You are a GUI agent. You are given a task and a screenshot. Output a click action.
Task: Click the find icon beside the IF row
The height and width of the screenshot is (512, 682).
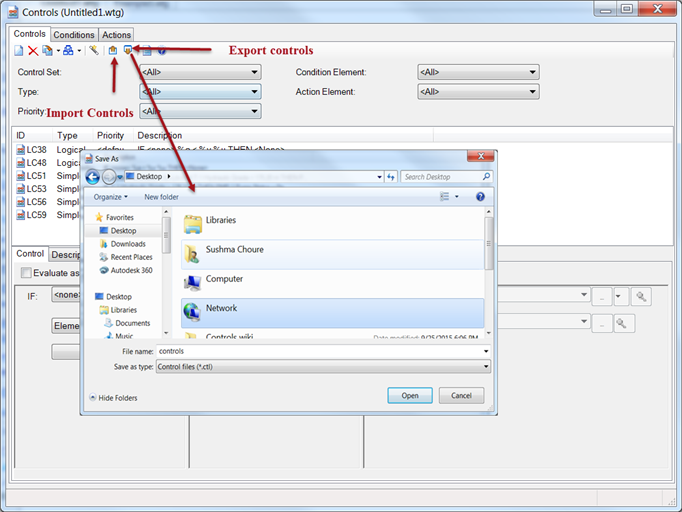coord(641,297)
